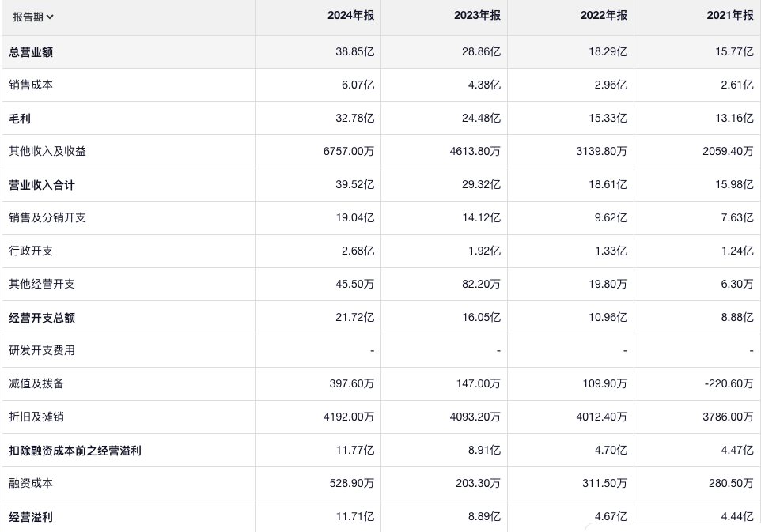Choose the 2021年报 column header
761x532 pixels.
pyautogui.click(x=730, y=16)
